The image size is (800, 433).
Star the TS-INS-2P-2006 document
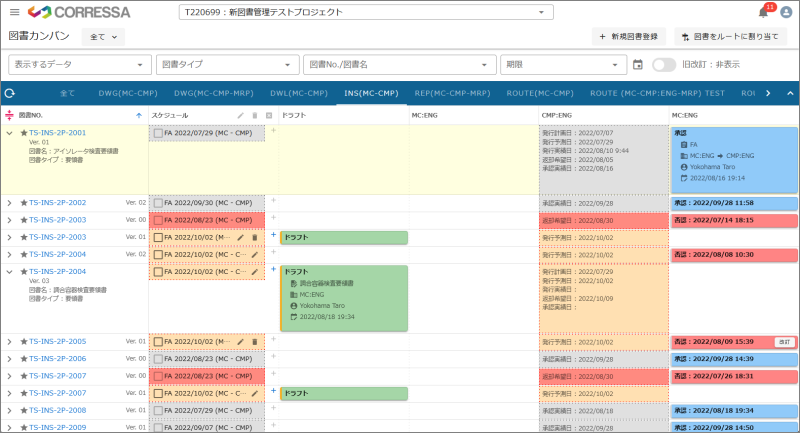click(x=23, y=359)
